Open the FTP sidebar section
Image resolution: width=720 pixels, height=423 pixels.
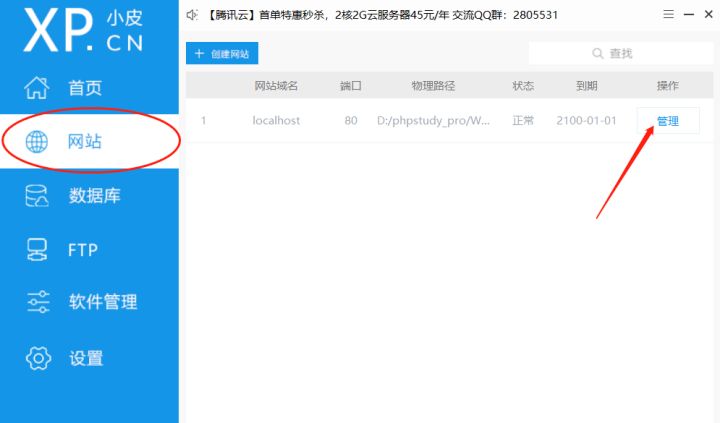tap(89, 250)
